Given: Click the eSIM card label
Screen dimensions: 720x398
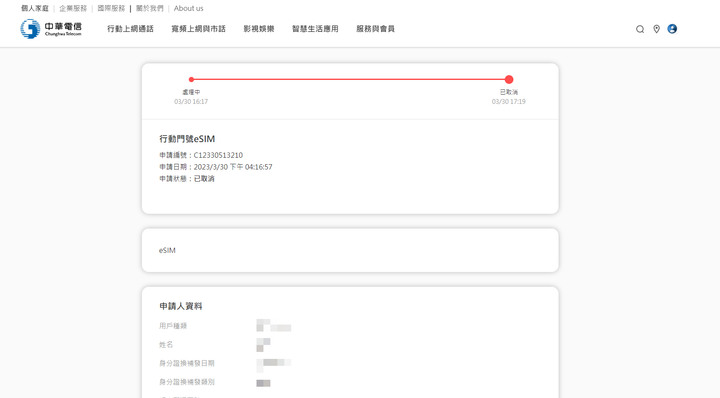Looking at the screenshot, I should click(x=167, y=250).
